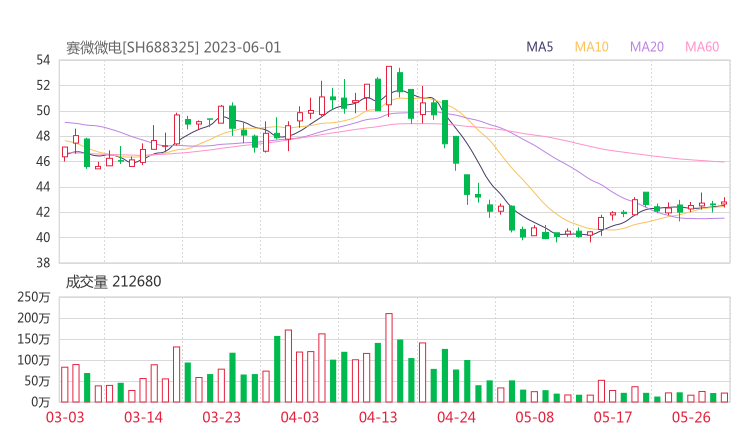Viewport: 740px width, 440px height.
Task: Click the 38 price axis label
Action: tap(43, 263)
